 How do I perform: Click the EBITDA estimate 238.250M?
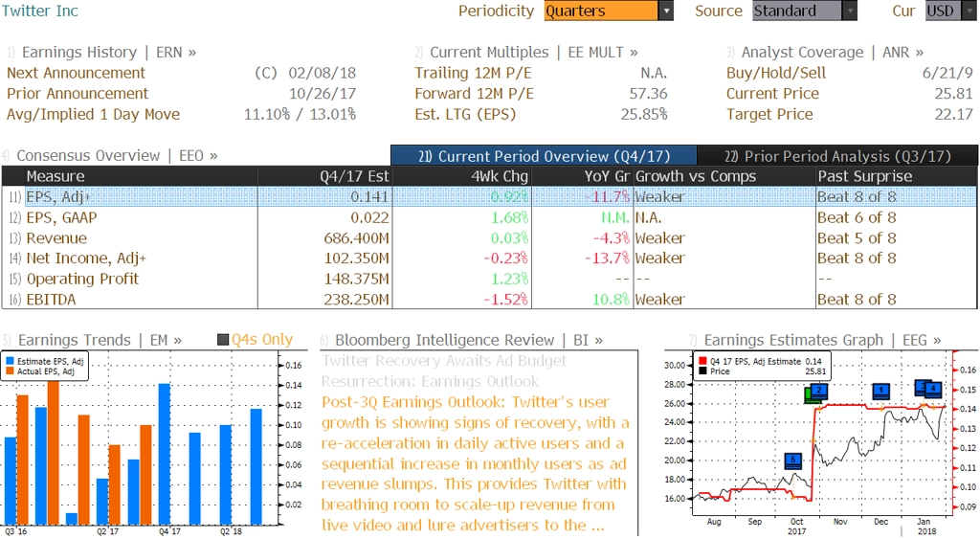356,300
